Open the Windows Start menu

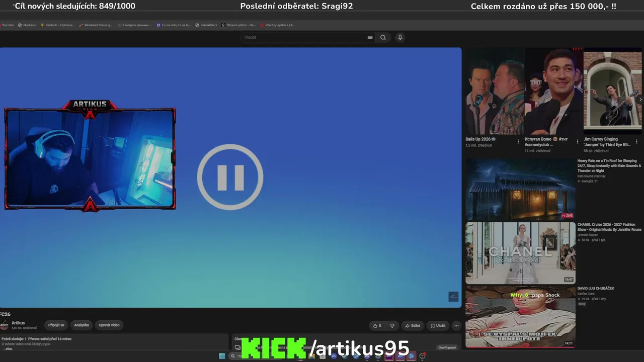(x=222, y=356)
